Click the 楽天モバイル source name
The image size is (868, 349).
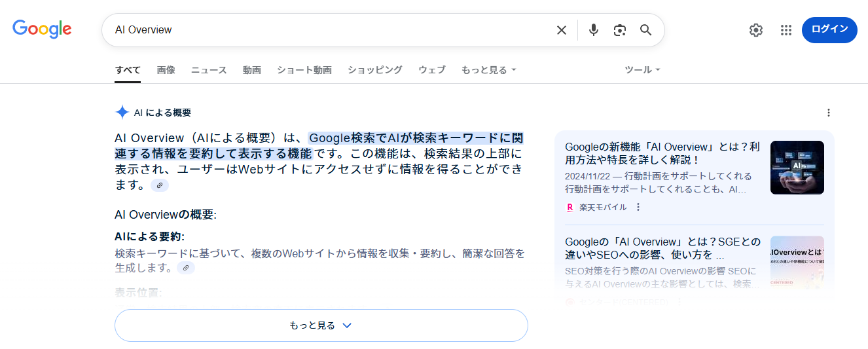point(603,207)
